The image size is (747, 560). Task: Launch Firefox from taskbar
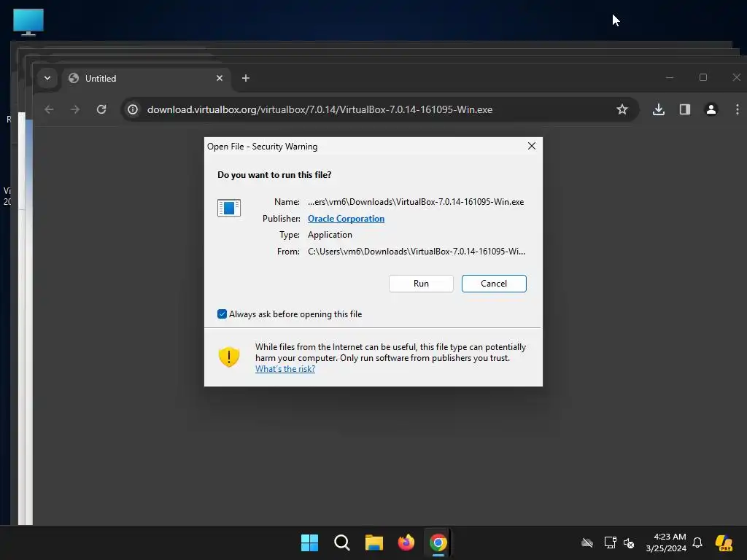tap(406, 542)
